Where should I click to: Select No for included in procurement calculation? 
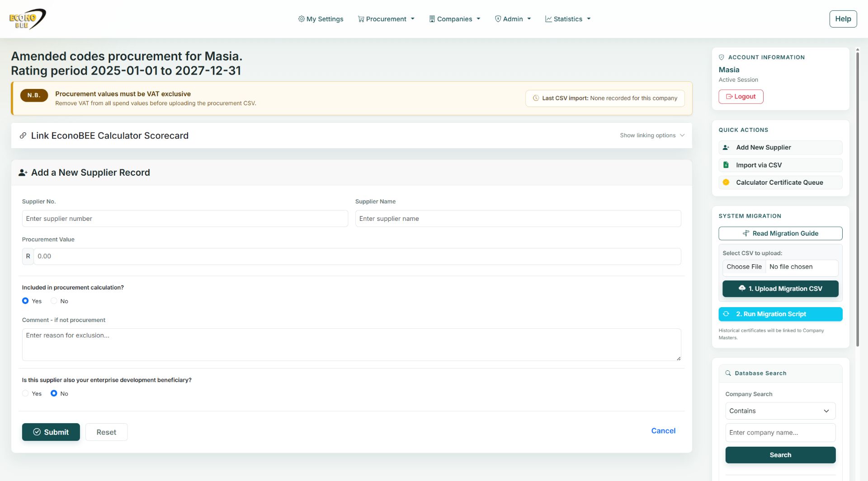coord(54,301)
